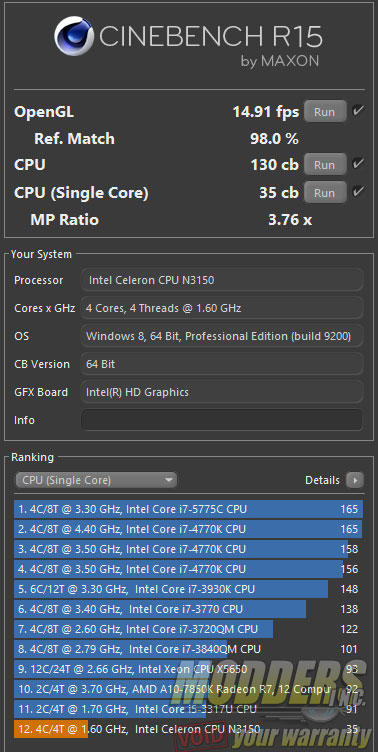The image size is (378, 752).
Task: Open the CPU (Single Core) ranking dropdown
Action: (x=96, y=480)
